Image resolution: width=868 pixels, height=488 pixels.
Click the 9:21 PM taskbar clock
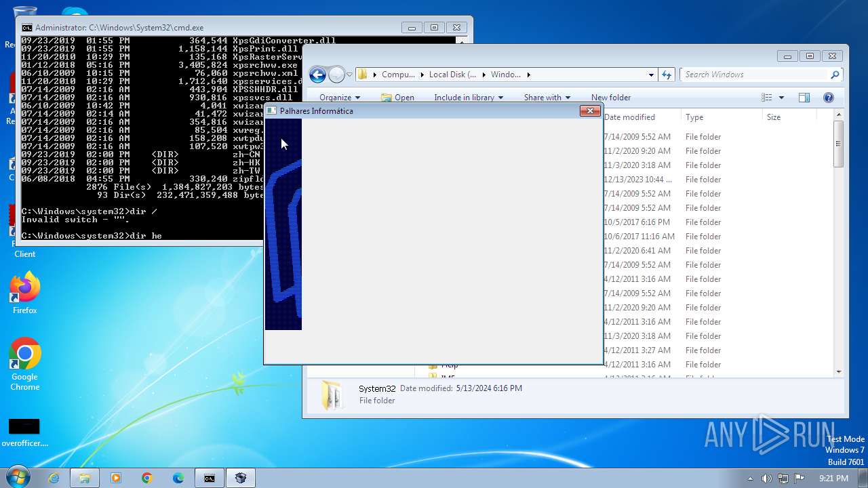point(833,479)
